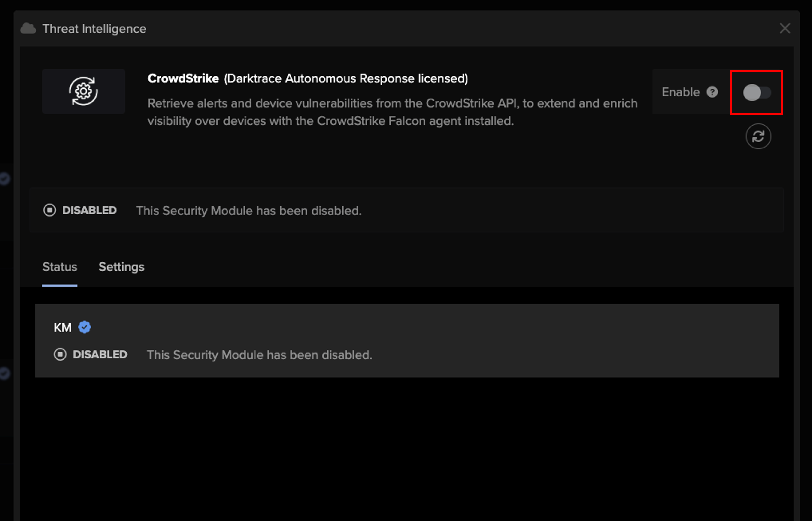Select the KM status card
Image resolution: width=812 pixels, height=521 pixels.
pos(407,340)
